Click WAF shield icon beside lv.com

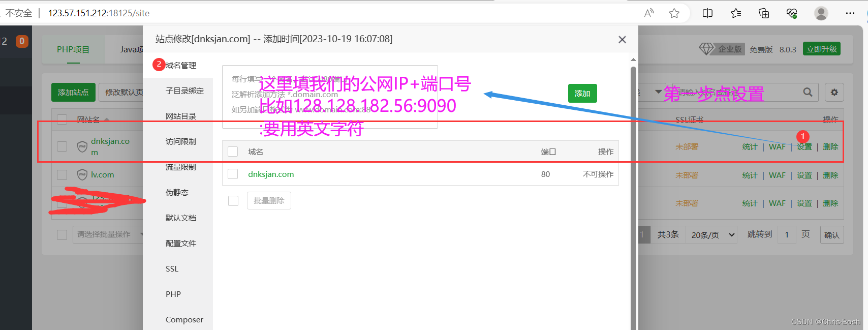[x=82, y=174]
